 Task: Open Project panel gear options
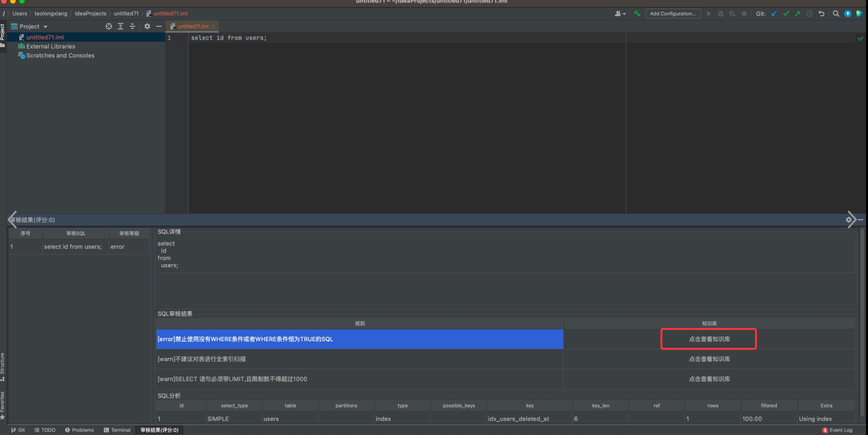(x=147, y=26)
